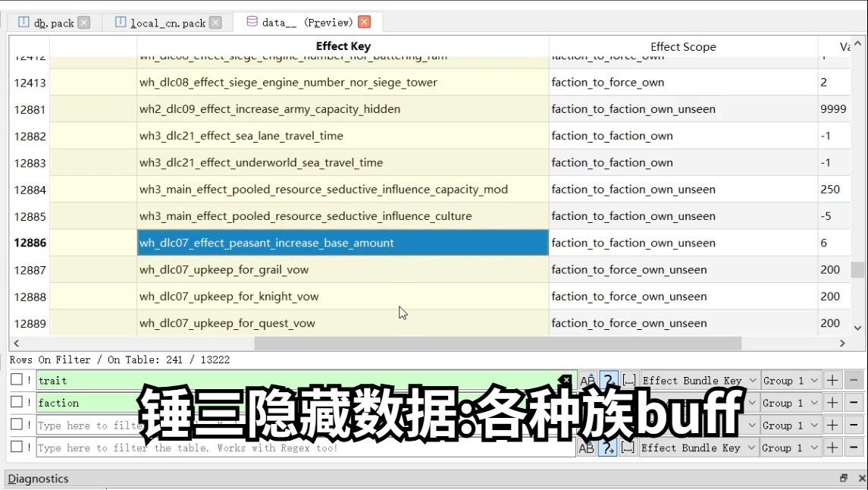Open Group 1 dropdown on third filter row
Image resolution: width=868 pixels, height=490 pixels.
coord(791,426)
